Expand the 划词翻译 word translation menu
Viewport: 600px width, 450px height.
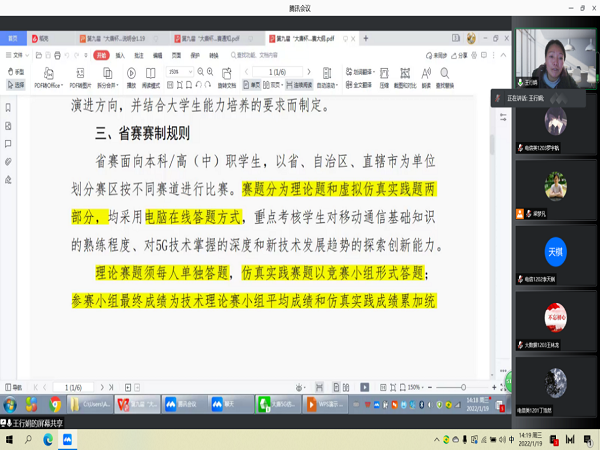(x=360, y=72)
